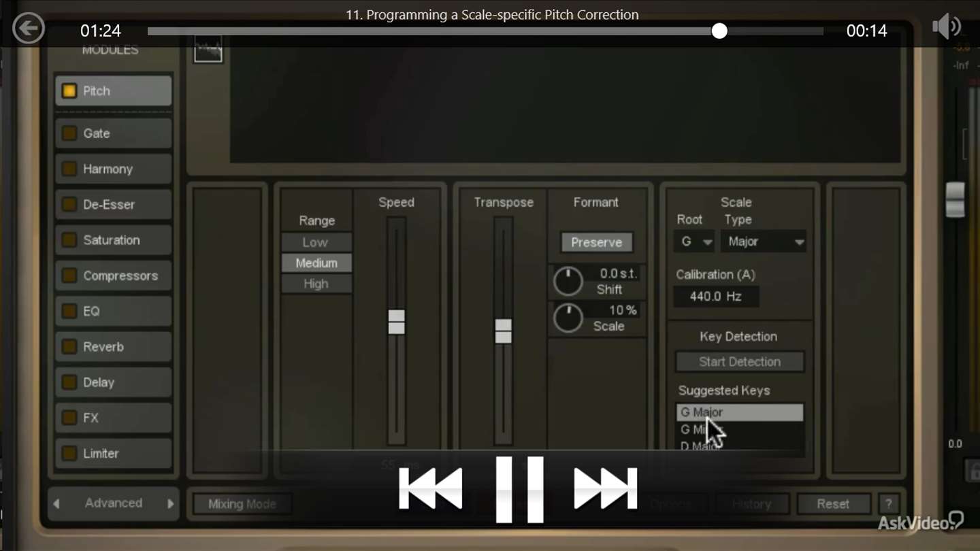This screenshot has height=551, width=980.
Task: Click the Formant Scale knob
Action: pyautogui.click(x=568, y=318)
